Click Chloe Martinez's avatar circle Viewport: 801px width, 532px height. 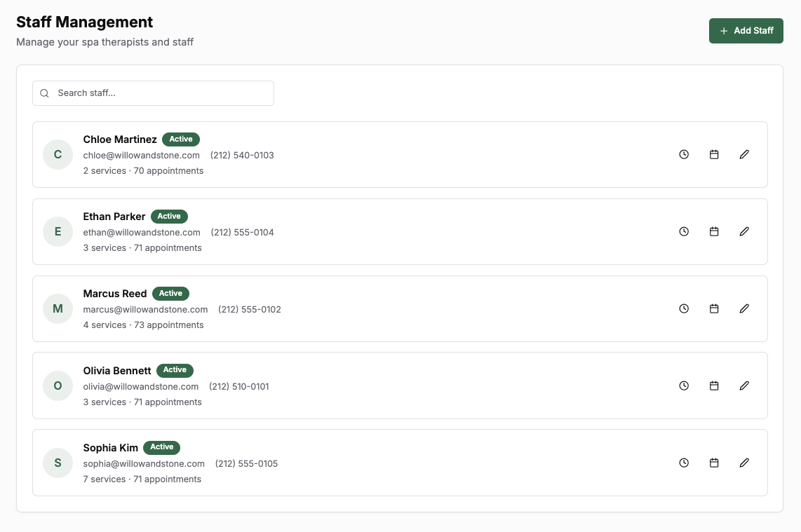tap(58, 154)
